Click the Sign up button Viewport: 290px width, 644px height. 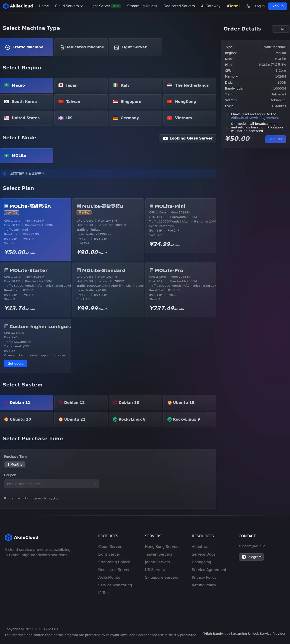(x=278, y=6)
